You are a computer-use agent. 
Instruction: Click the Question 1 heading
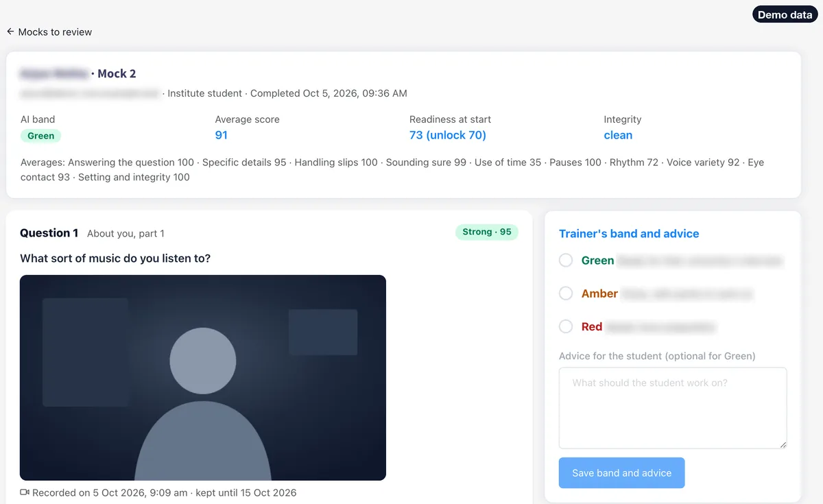[x=49, y=233]
